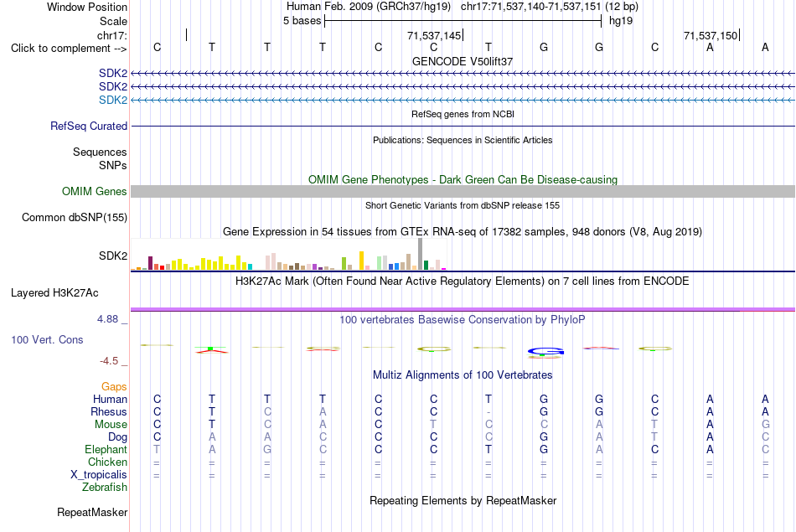
Task: Click the cyan GTEx expression bar
Action: 250,266
